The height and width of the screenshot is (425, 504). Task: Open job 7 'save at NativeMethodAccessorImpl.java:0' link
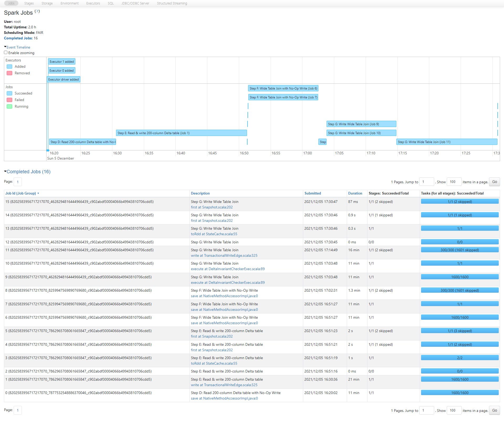tap(224, 310)
